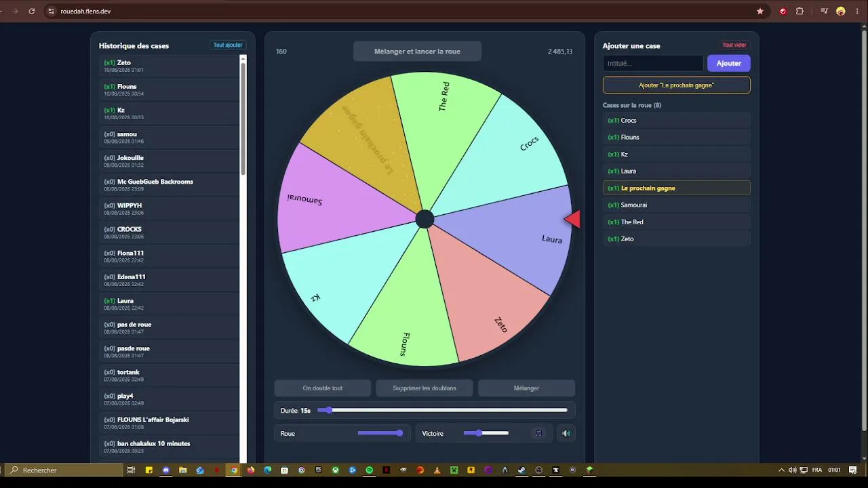Click Mc GuebGueb Backrooms history entry
Viewport: 868px width, 488px height.
(169, 184)
